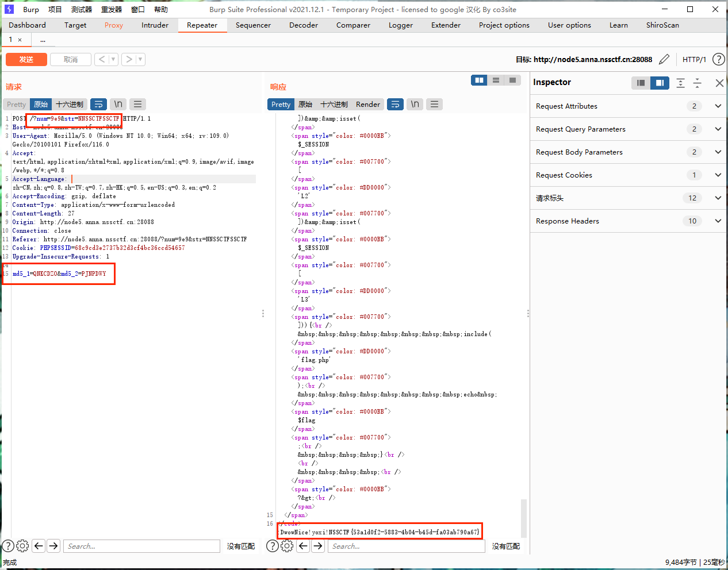728x570 pixels.
Task: Go back to previous request in history
Action: (102, 59)
